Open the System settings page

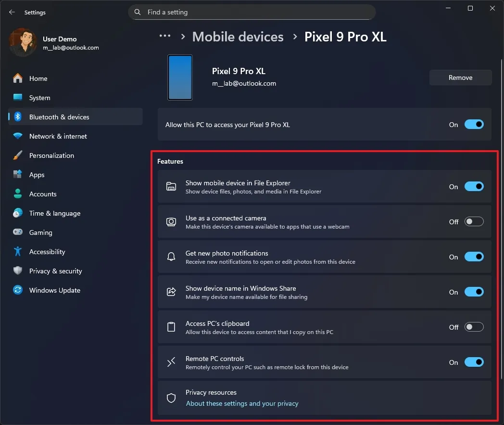[x=39, y=98]
